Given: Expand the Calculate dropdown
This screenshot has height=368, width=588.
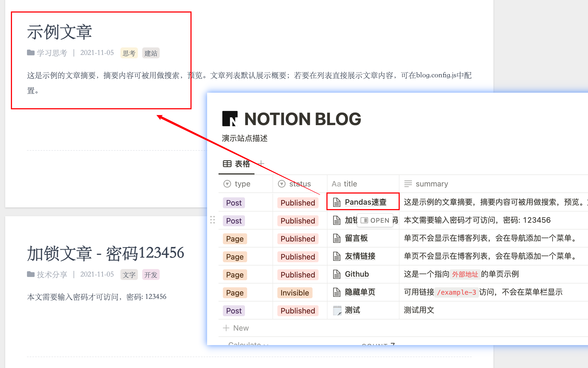Looking at the screenshot, I should [x=248, y=344].
